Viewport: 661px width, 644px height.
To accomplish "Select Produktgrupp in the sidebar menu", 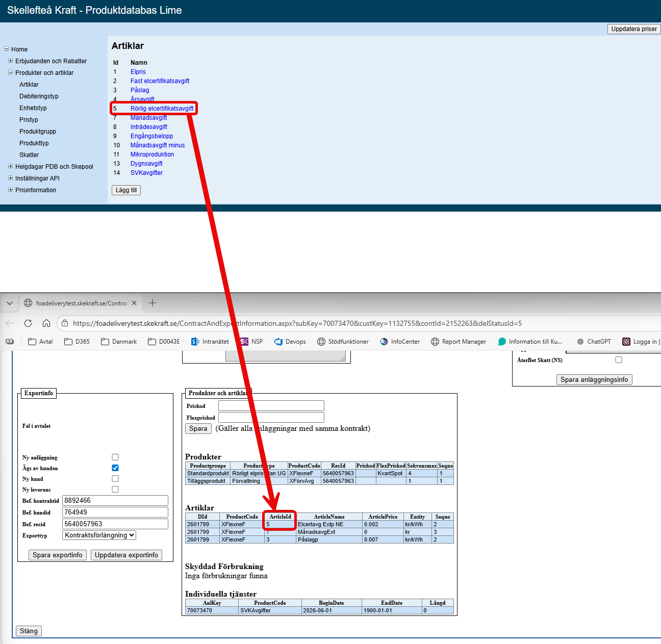I will 38,132.
